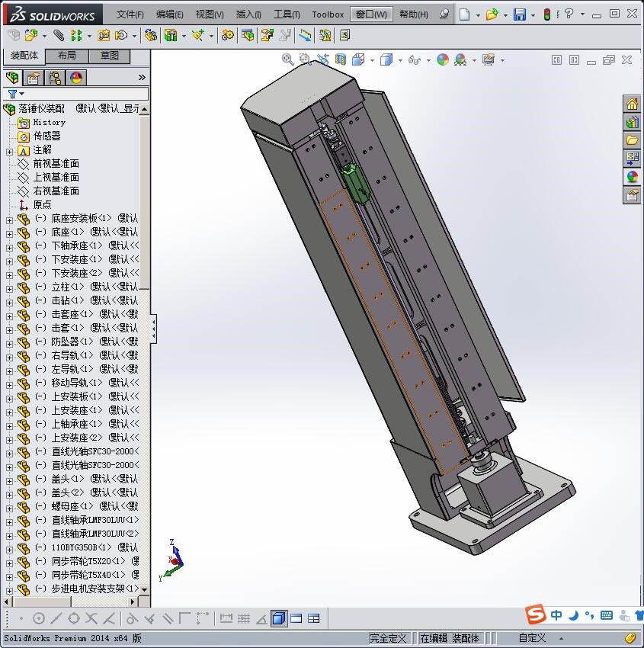Click the Bill of Materials icon
Image resolution: width=644 pixels, height=648 pixels.
[x=248, y=36]
